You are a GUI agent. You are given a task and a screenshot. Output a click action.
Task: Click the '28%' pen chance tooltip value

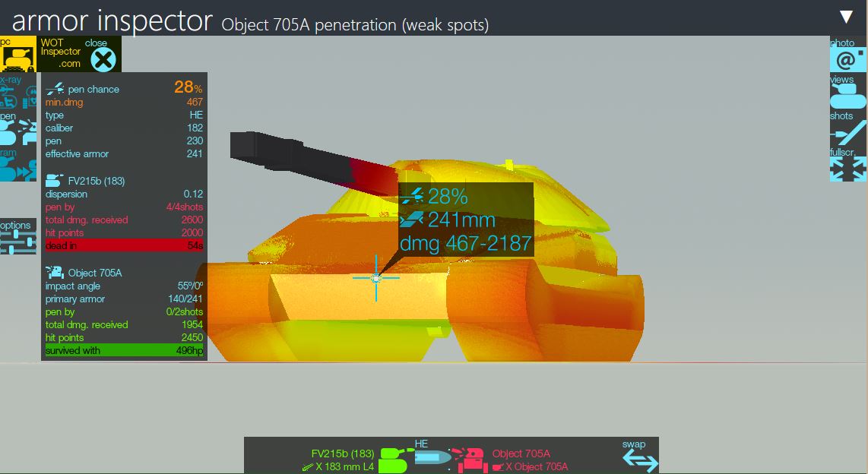pos(447,196)
